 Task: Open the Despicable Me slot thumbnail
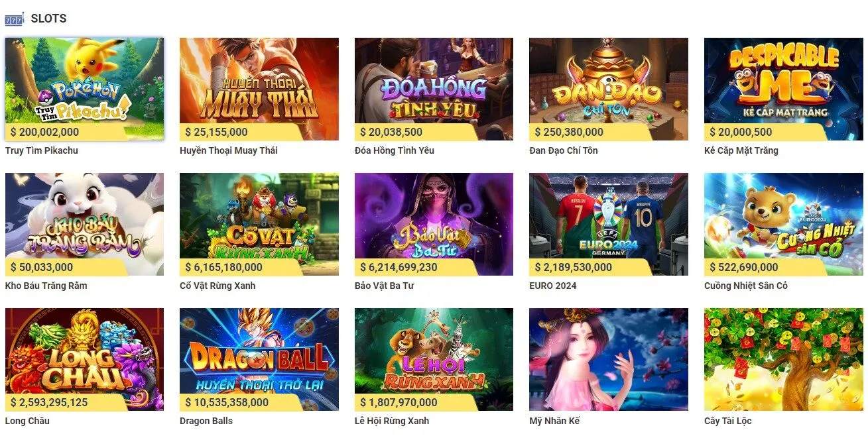coord(783,83)
